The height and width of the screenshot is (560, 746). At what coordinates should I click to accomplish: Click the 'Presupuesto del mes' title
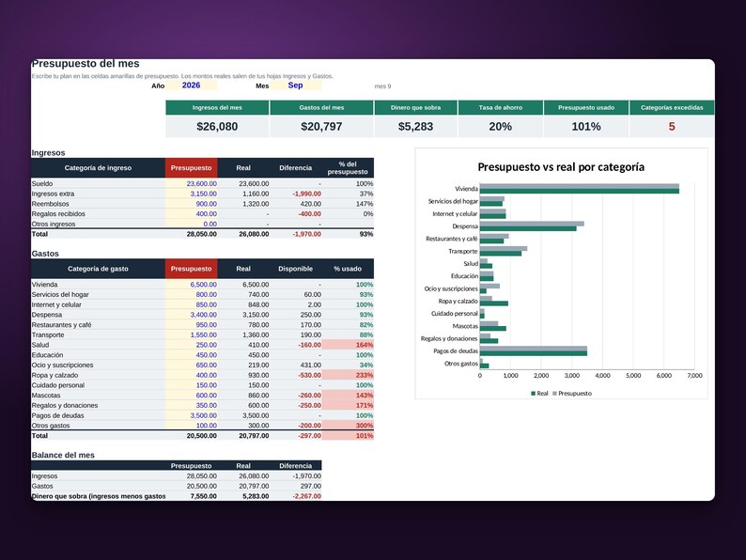(x=85, y=64)
